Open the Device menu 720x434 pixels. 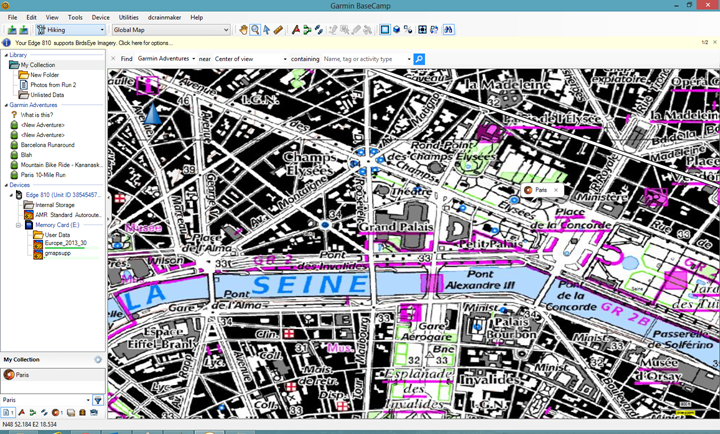pos(101,17)
